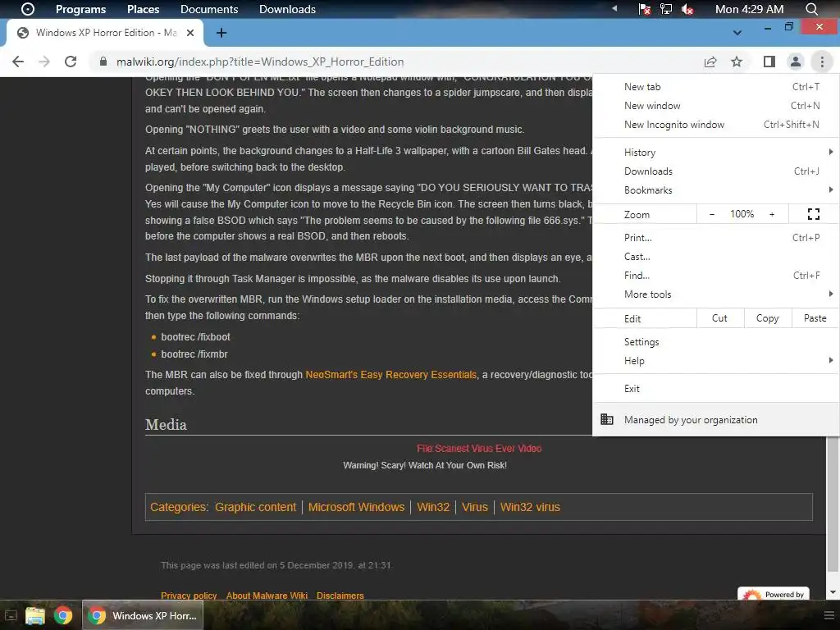Select Cast... in the Chrome menu
Screen dimensions: 840x630
pyautogui.click(x=716, y=256)
